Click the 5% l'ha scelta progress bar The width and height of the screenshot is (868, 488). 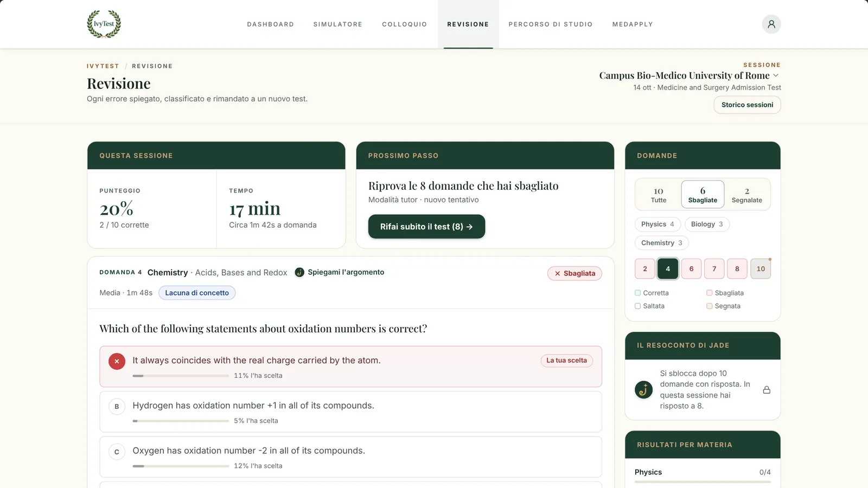pyautogui.click(x=181, y=421)
